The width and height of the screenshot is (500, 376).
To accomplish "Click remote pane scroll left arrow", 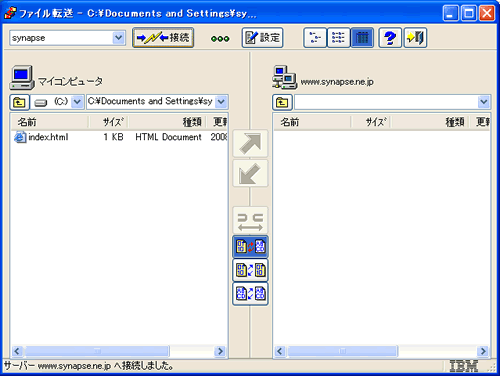I will [280, 351].
